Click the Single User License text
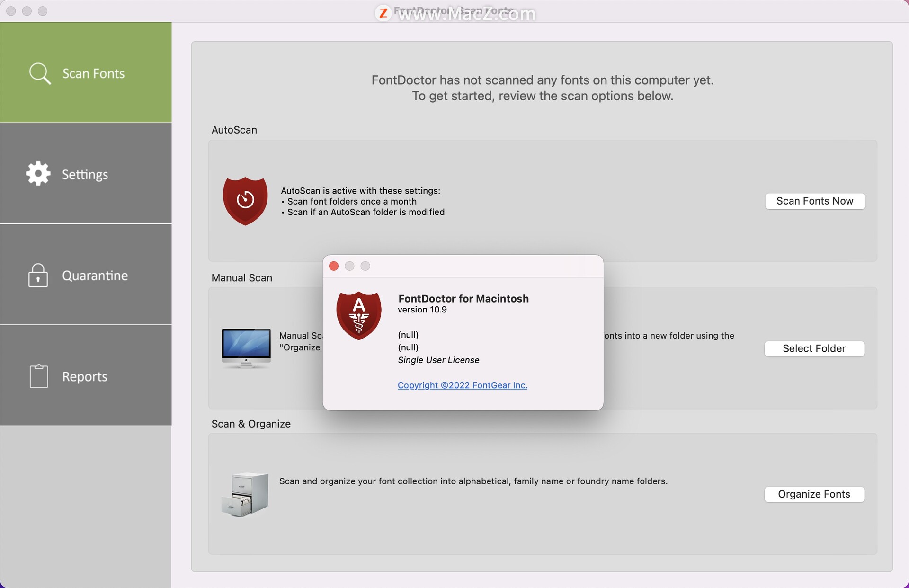The width and height of the screenshot is (909, 588). (x=438, y=360)
